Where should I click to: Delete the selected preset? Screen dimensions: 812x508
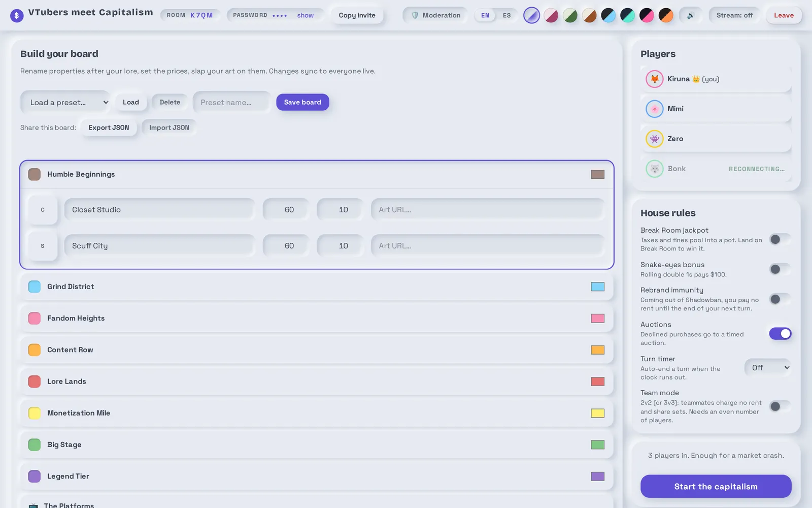[x=170, y=102]
